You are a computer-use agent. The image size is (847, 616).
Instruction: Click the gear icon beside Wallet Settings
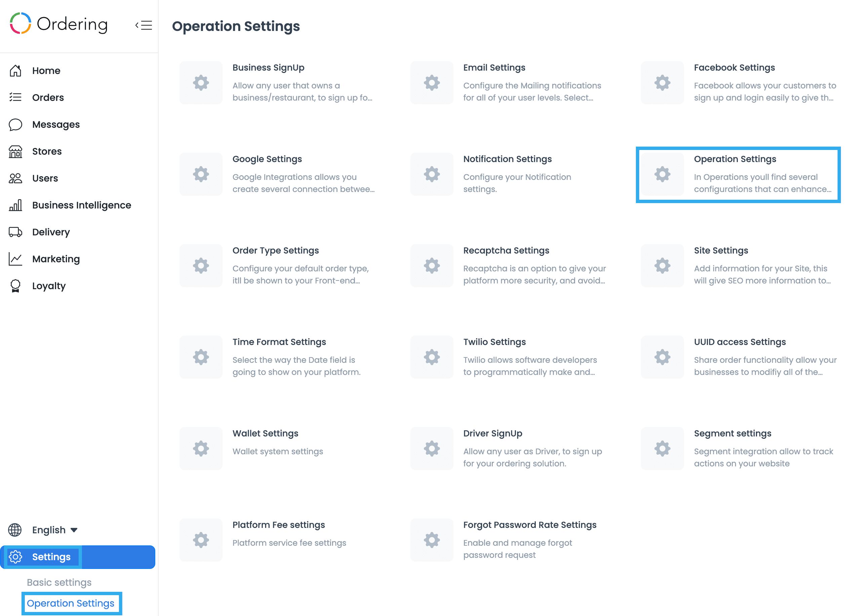tap(201, 448)
